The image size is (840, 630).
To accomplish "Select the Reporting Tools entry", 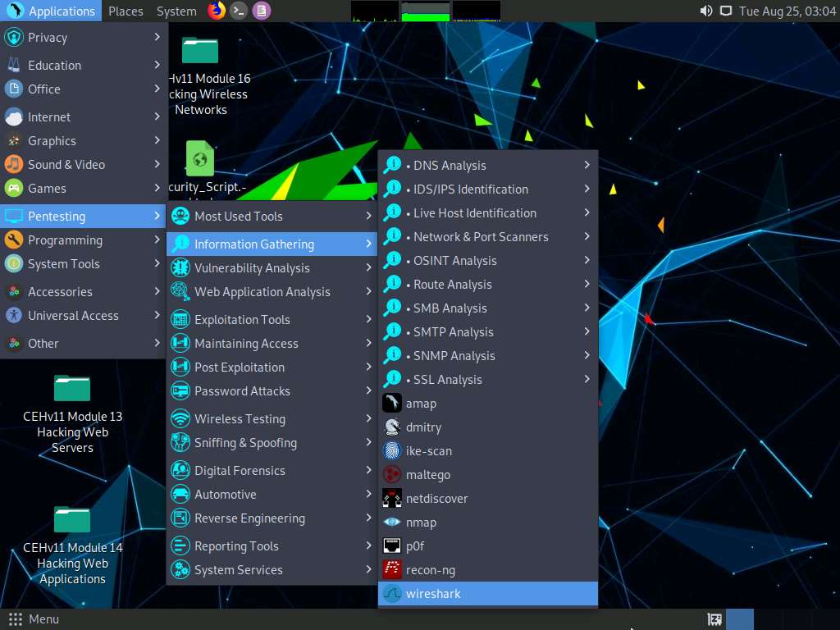I will [x=272, y=546].
